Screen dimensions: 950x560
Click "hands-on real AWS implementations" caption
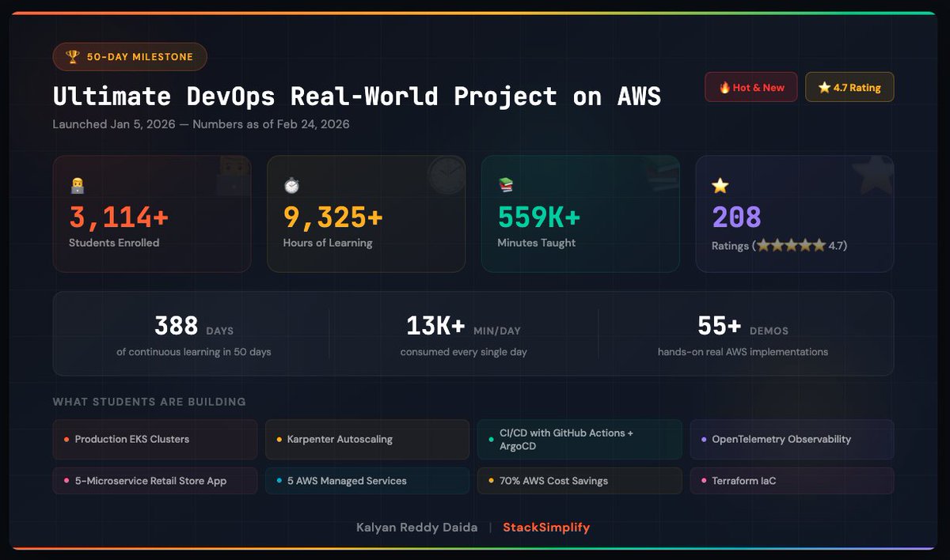coord(743,352)
